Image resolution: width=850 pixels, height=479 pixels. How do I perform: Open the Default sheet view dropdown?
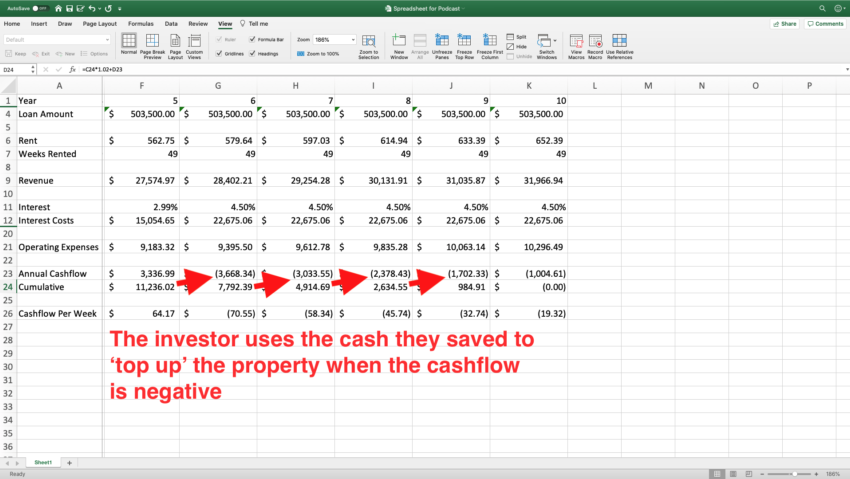click(x=56, y=40)
